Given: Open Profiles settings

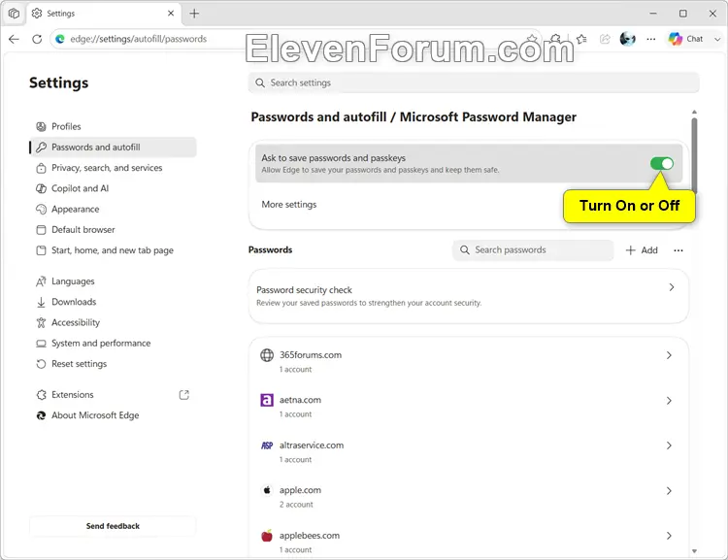Looking at the screenshot, I should (113, 126).
